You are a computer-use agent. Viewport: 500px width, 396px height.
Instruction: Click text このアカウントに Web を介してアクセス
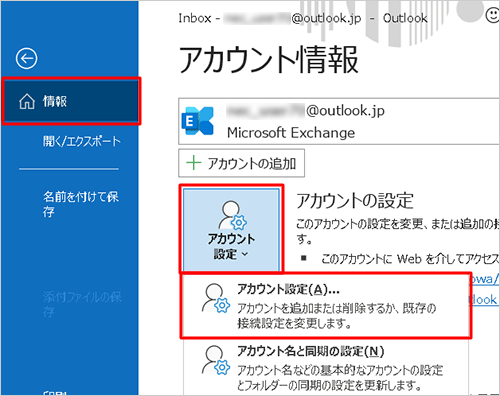pyautogui.click(x=410, y=259)
